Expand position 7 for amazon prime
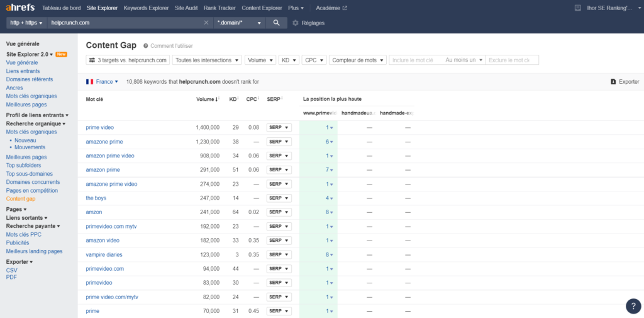This screenshot has width=644, height=318. tap(330, 170)
